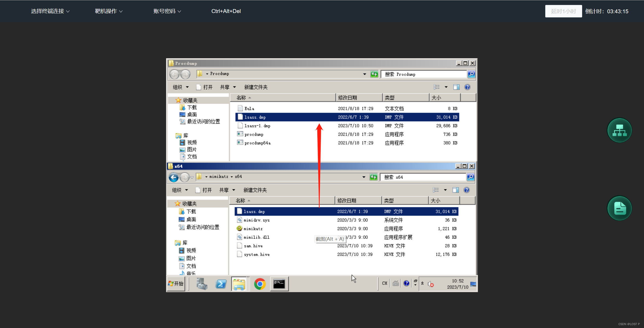
Task: Click the 延时1小时 button
Action: [x=563, y=11]
